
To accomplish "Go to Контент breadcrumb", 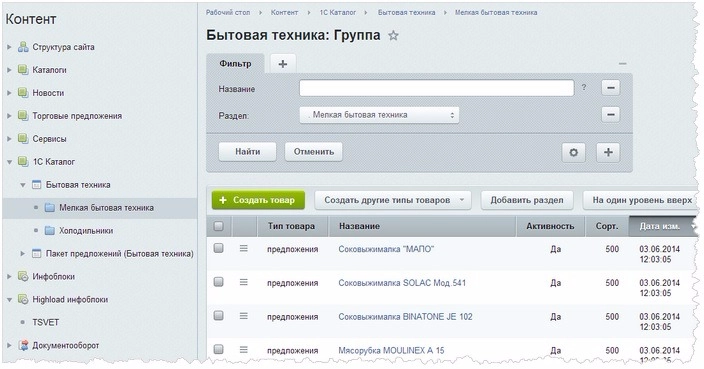I will (x=284, y=13).
